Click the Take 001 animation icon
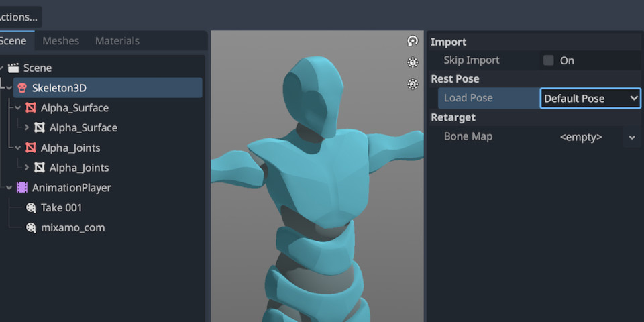Viewport: 644px width, 322px height. (x=31, y=208)
